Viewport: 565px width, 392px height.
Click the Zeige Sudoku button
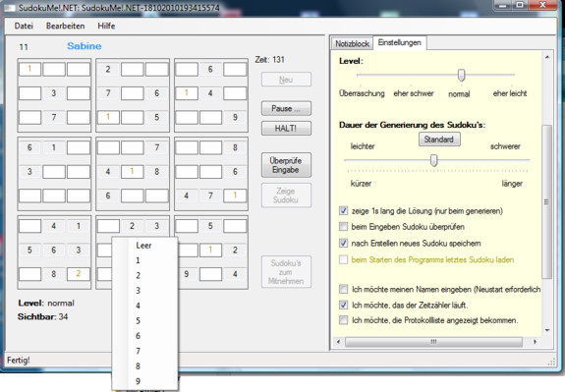pyautogui.click(x=286, y=196)
